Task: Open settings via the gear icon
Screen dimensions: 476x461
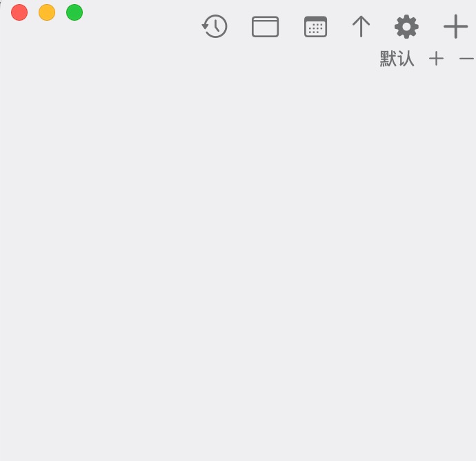Action: [406, 27]
